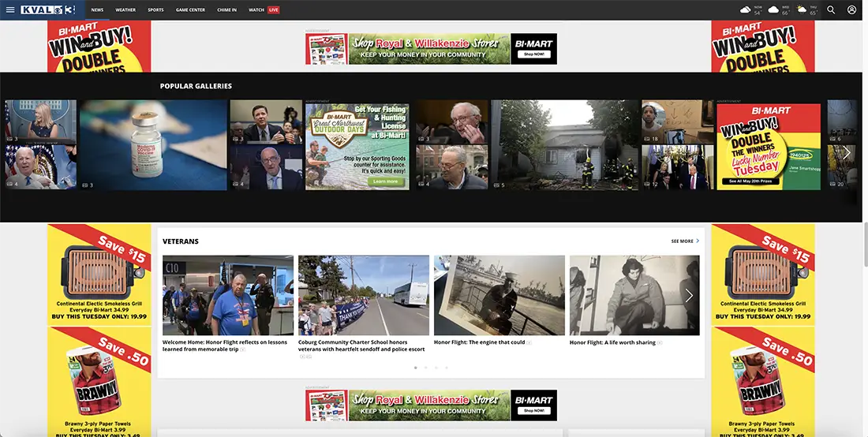Screen dimensions: 868x437
Task: Open the user account profile icon
Action: 851,10
